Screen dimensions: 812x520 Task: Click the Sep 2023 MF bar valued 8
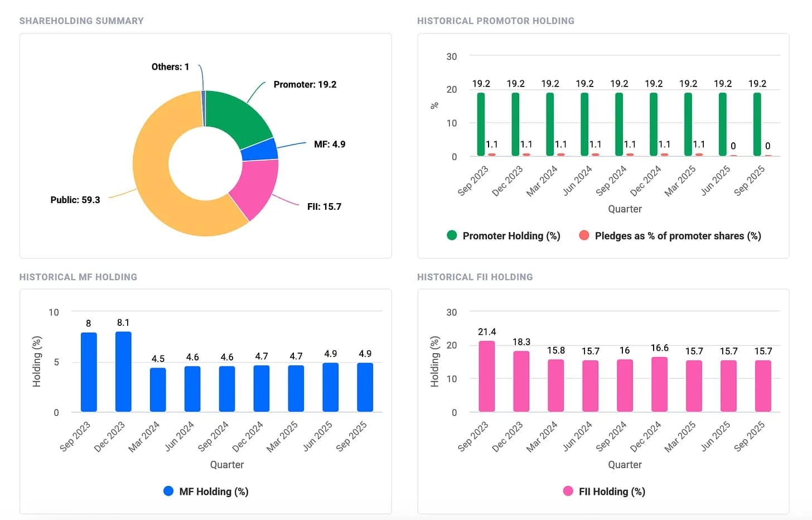pos(89,372)
